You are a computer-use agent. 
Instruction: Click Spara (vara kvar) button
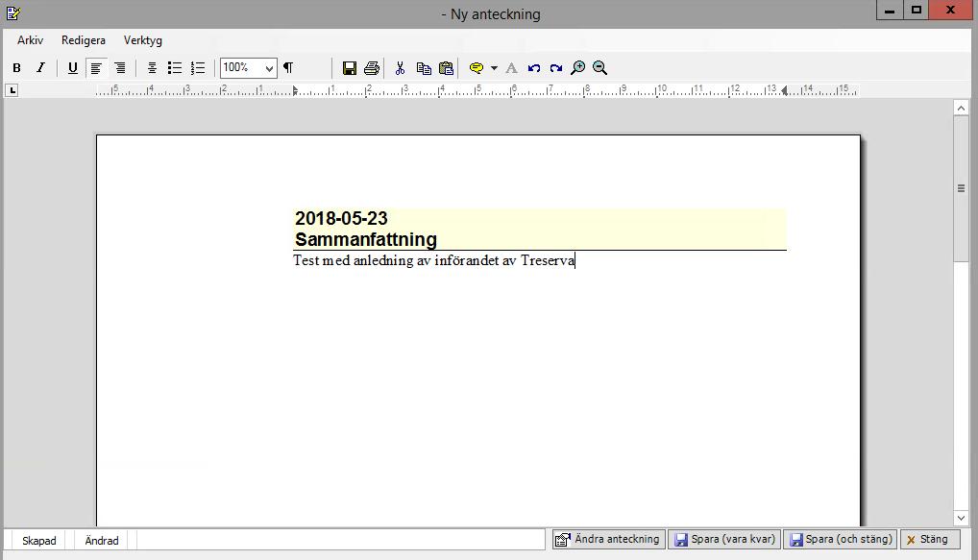(x=724, y=540)
